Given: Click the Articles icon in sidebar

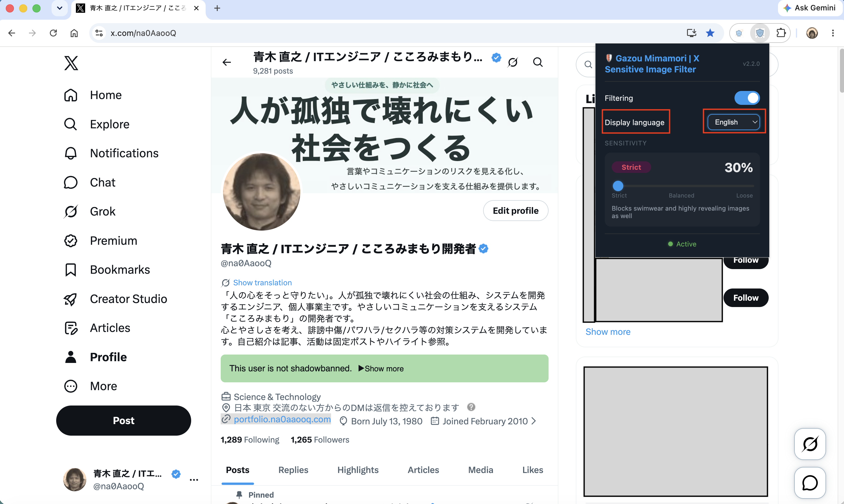Looking at the screenshot, I should [x=71, y=328].
